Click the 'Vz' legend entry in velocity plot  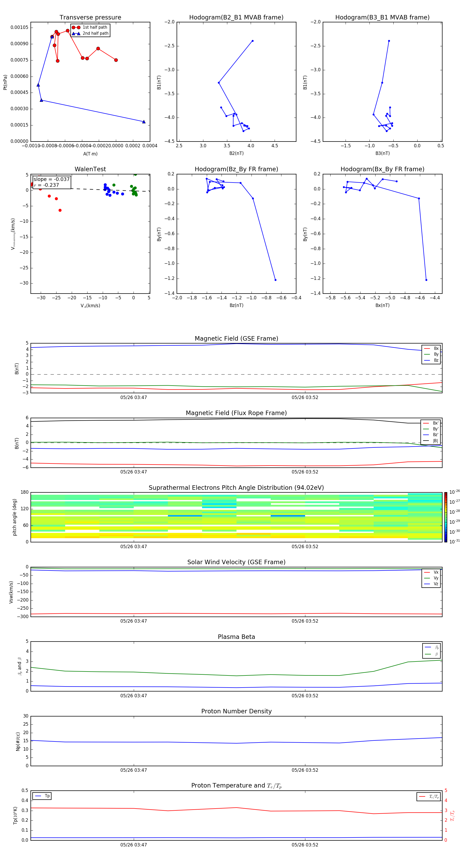tap(431, 584)
